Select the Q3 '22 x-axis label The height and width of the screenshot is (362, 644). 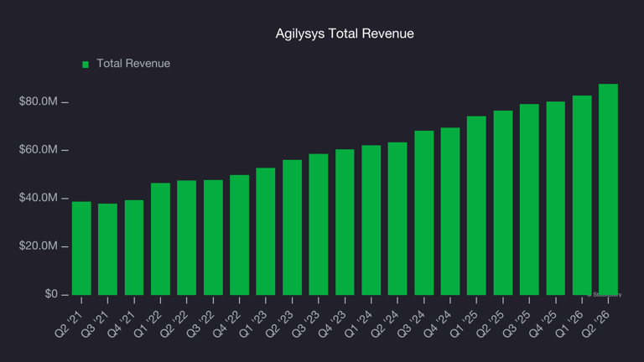200,324
